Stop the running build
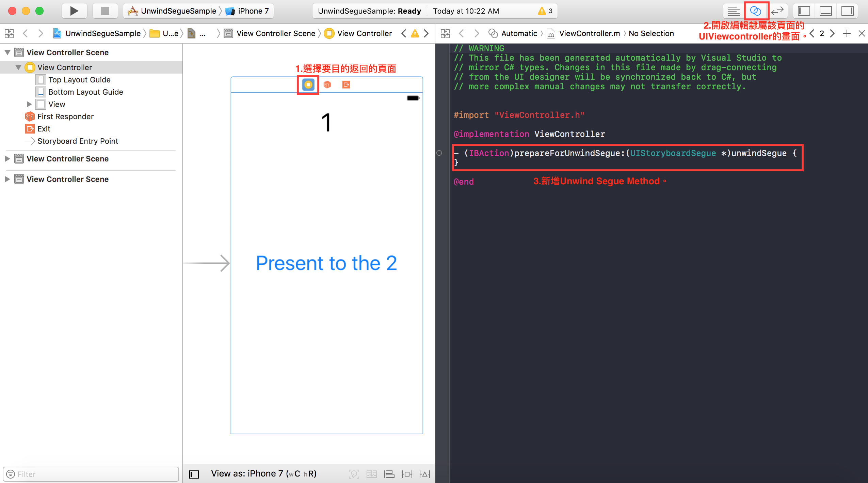 pyautogui.click(x=105, y=11)
